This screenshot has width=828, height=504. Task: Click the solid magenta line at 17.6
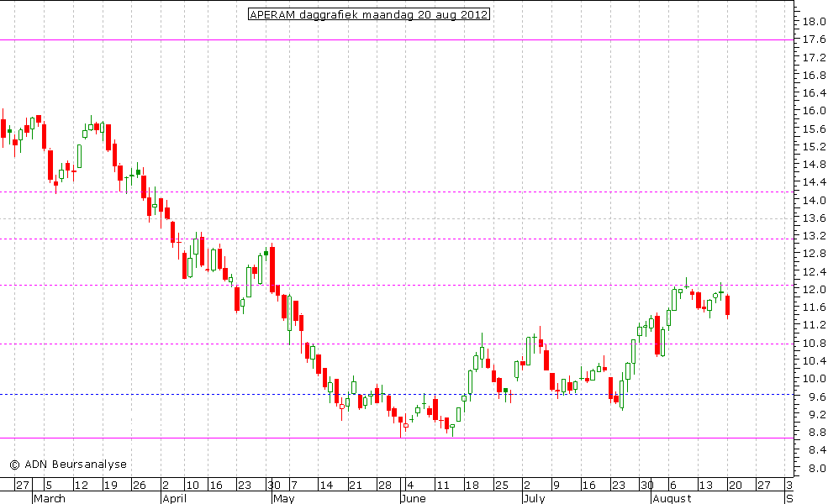pos(397,39)
